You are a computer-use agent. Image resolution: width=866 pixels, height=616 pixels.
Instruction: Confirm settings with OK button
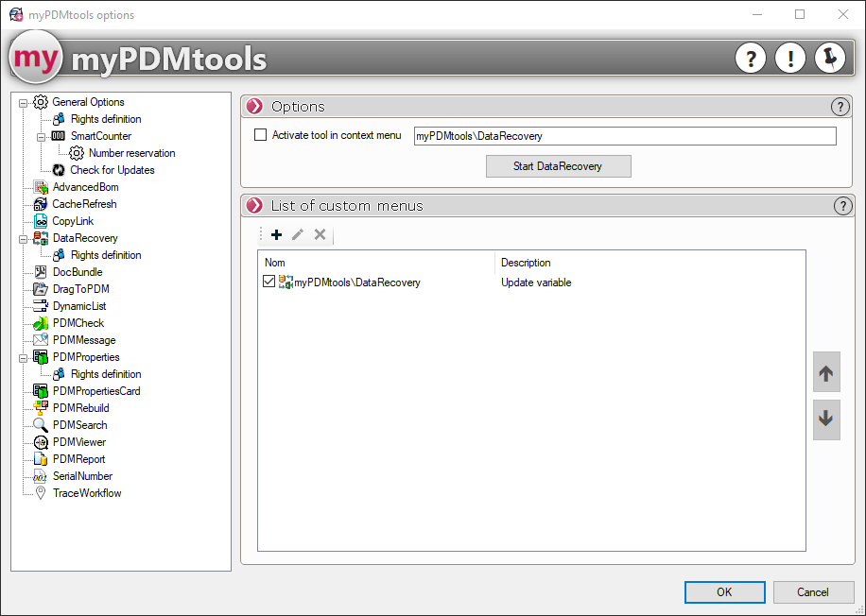click(724, 592)
